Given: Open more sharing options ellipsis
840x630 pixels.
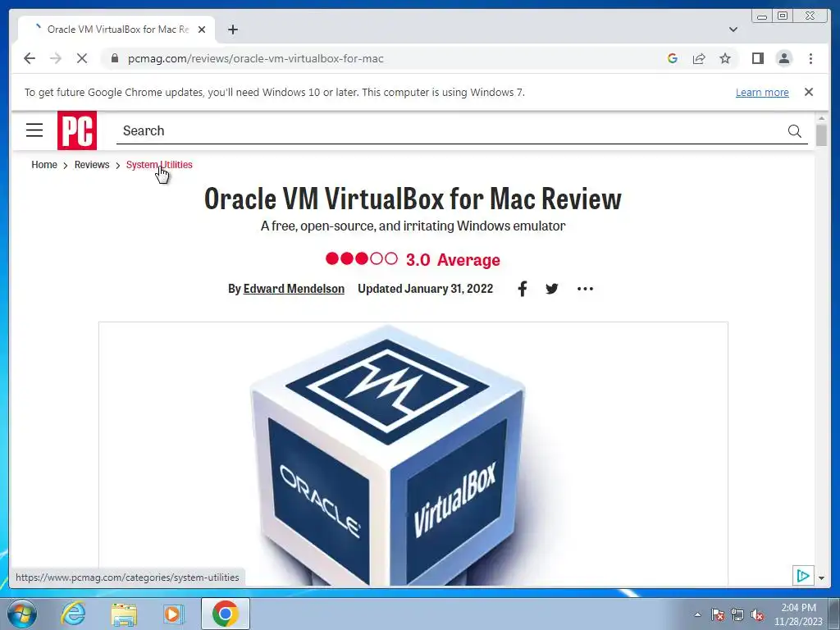Looking at the screenshot, I should (x=585, y=289).
